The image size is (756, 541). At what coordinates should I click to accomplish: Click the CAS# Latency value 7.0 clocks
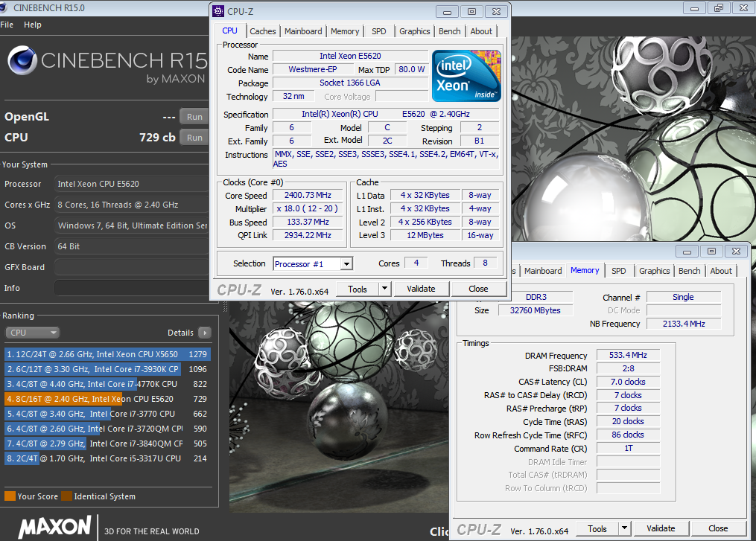(x=628, y=382)
